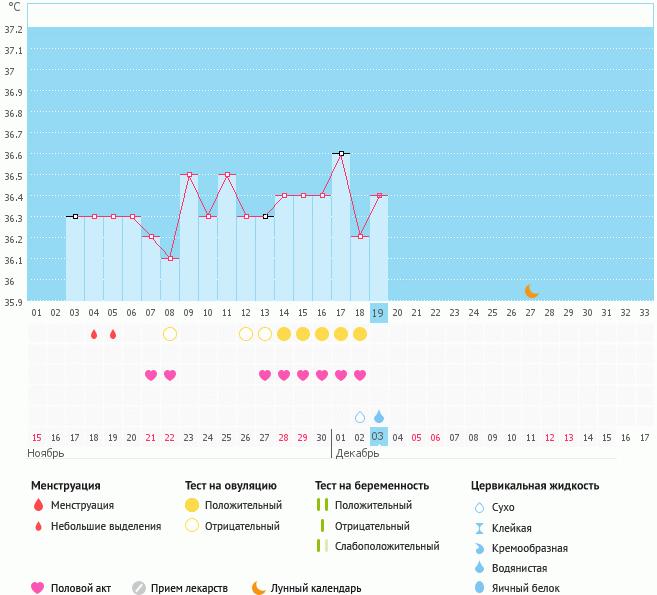Click the watery cervical fluid drop on day 19
Viewport: 657px width, 595px height.
379,417
